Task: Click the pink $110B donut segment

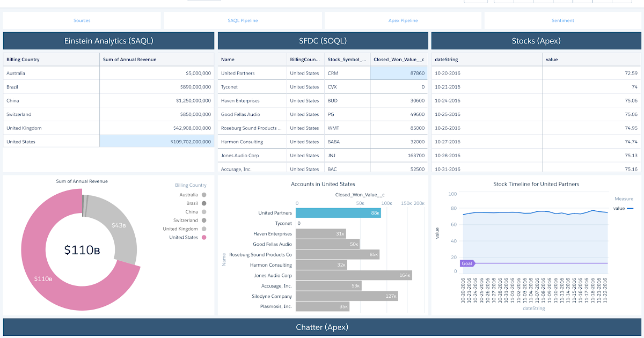Action: [x=43, y=278]
